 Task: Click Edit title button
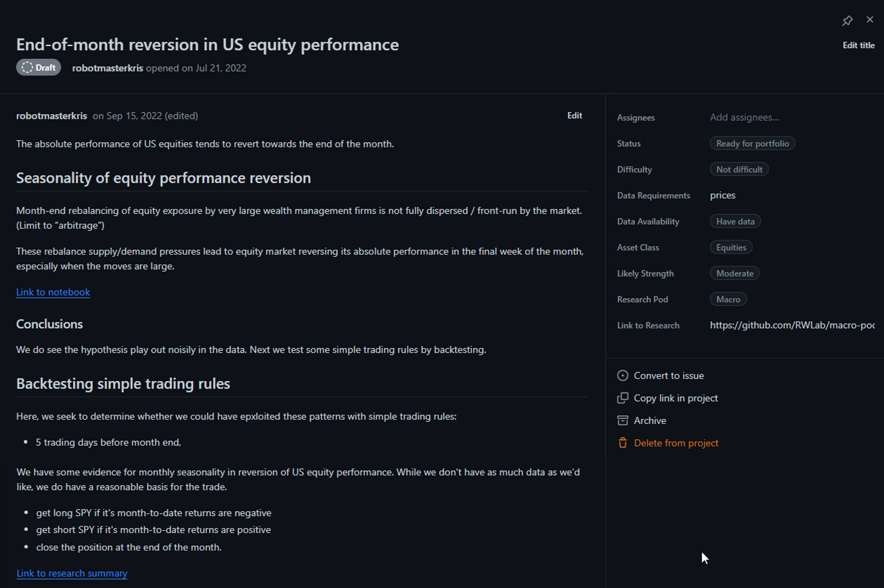[858, 45]
